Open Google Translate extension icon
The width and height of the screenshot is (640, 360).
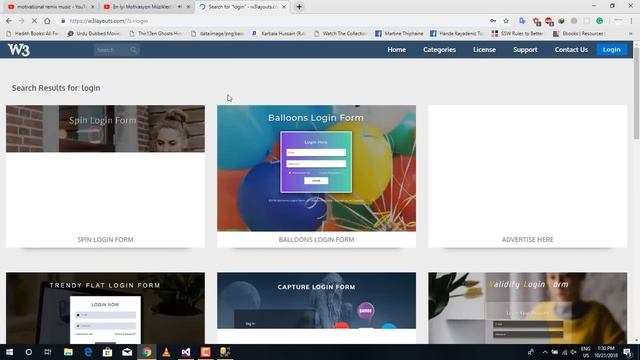pos(522,21)
